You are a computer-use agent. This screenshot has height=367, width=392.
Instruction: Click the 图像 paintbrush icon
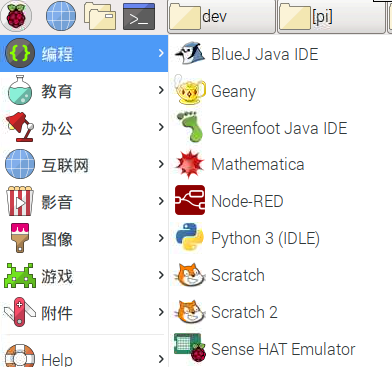(20, 238)
